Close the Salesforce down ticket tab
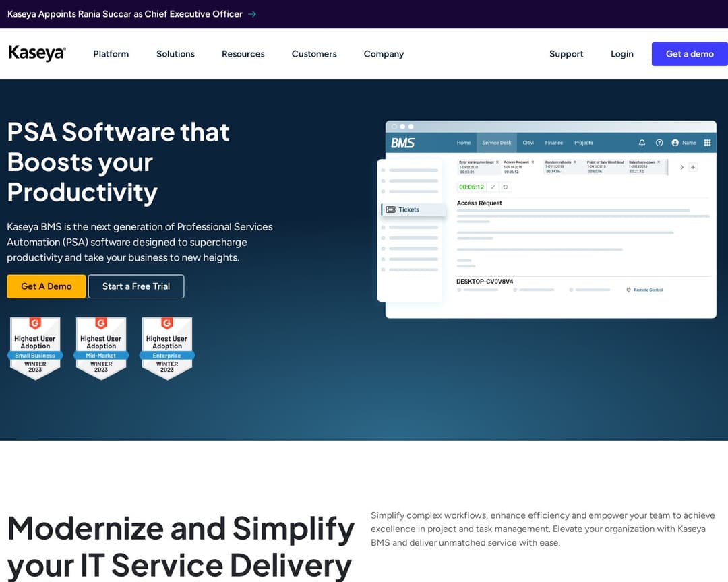Image resolution: width=728 pixels, height=582 pixels. pyautogui.click(x=659, y=162)
